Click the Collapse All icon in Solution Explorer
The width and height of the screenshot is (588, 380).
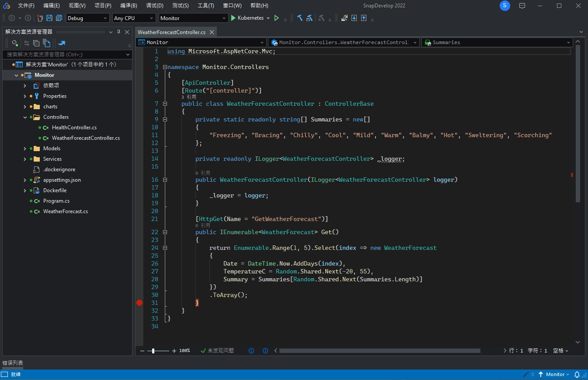(x=36, y=43)
